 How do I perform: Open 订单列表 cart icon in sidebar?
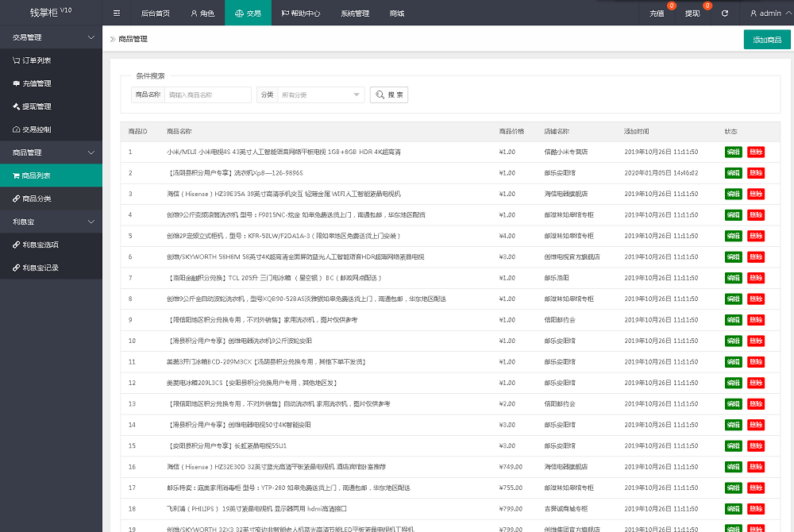tap(16, 60)
